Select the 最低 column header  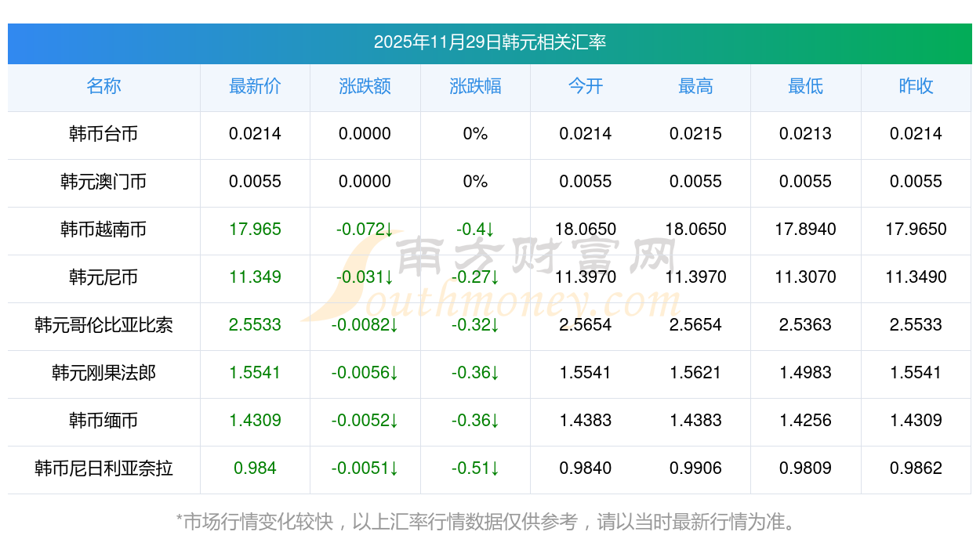(x=805, y=86)
